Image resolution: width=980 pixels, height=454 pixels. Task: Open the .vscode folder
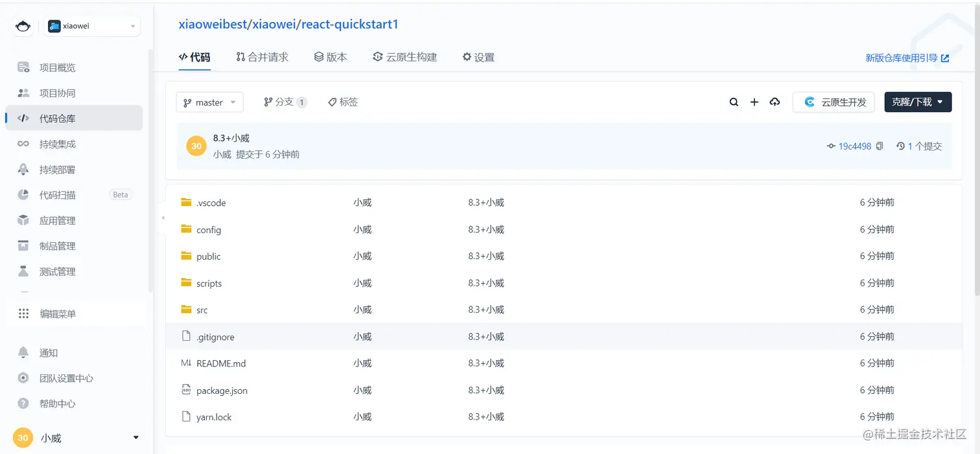pos(211,203)
